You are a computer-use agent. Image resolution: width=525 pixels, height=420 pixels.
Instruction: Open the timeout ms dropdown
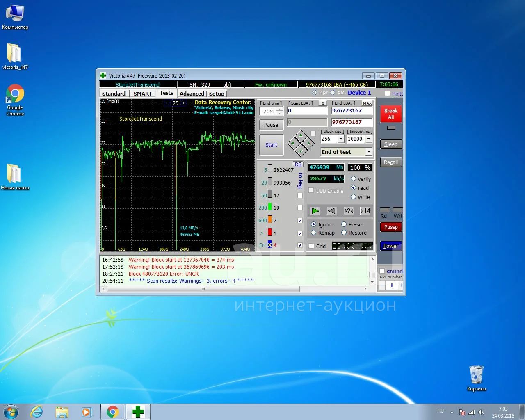pyautogui.click(x=369, y=139)
